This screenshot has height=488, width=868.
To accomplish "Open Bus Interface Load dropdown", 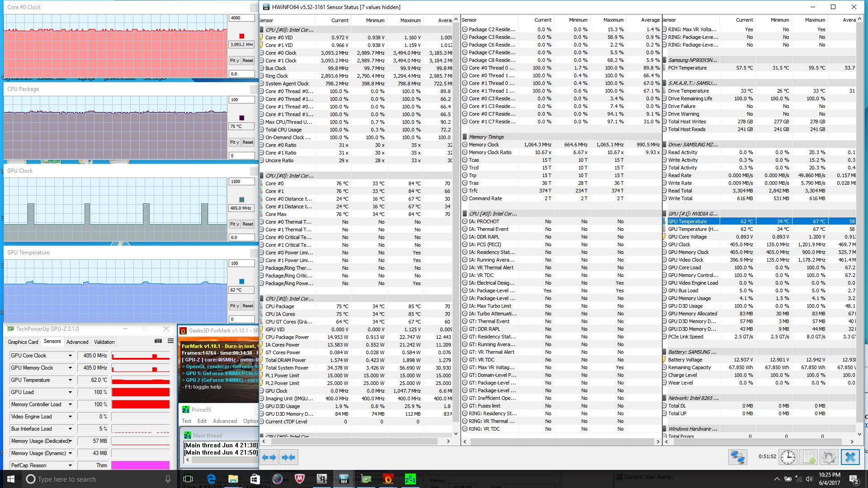I will click(70, 429).
